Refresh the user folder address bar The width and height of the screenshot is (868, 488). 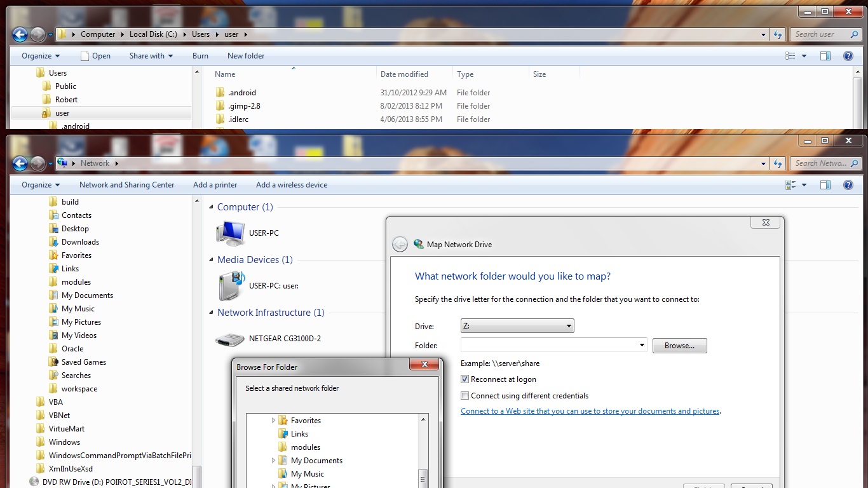778,34
